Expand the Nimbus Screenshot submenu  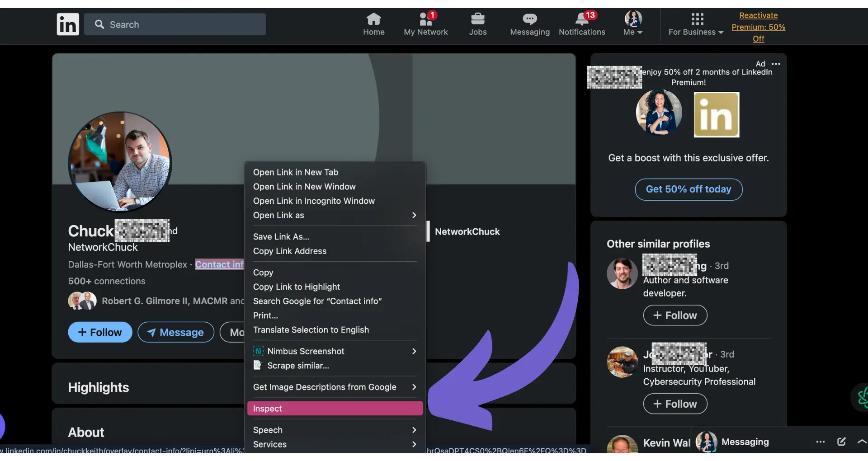(335, 351)
